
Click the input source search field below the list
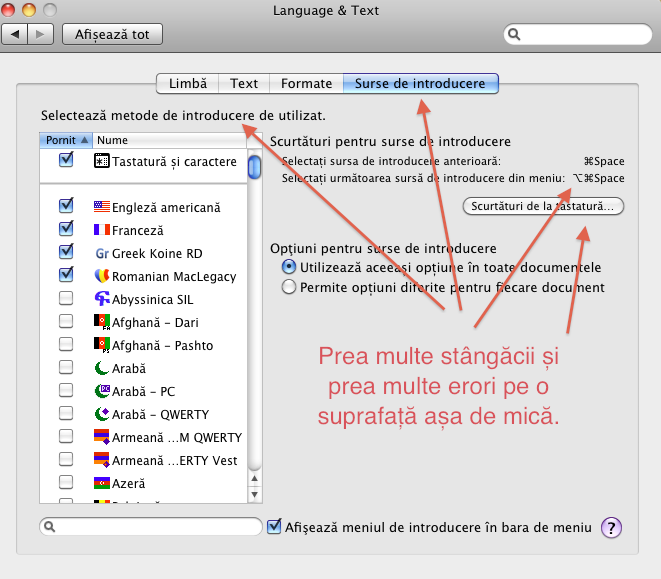tap(151, 527)
